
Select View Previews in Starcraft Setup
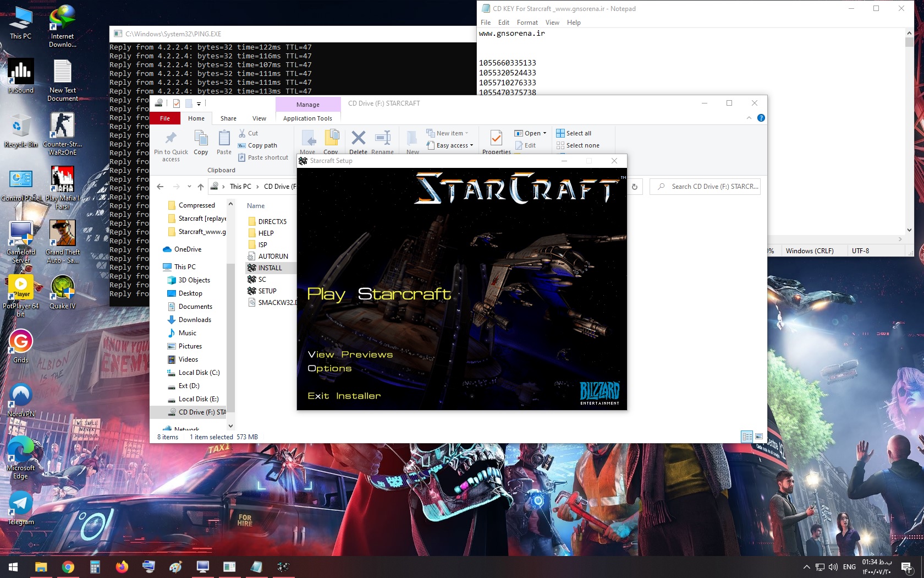[x=350, y=355]
